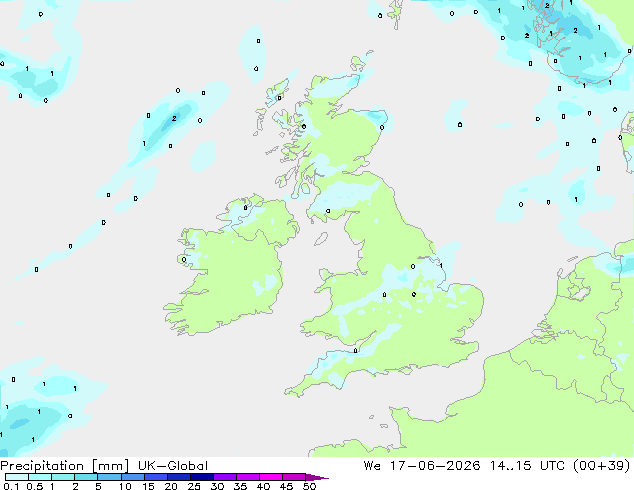The image size is (634, 490).
Task: Click the Isle of Man outline
Action: coord(321,239)
